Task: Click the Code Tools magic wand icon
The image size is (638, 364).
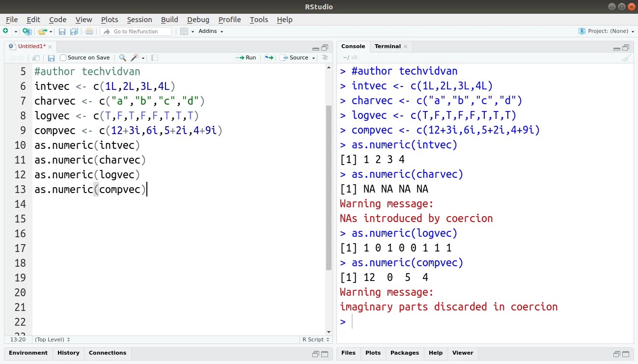Action: (136, 58)
